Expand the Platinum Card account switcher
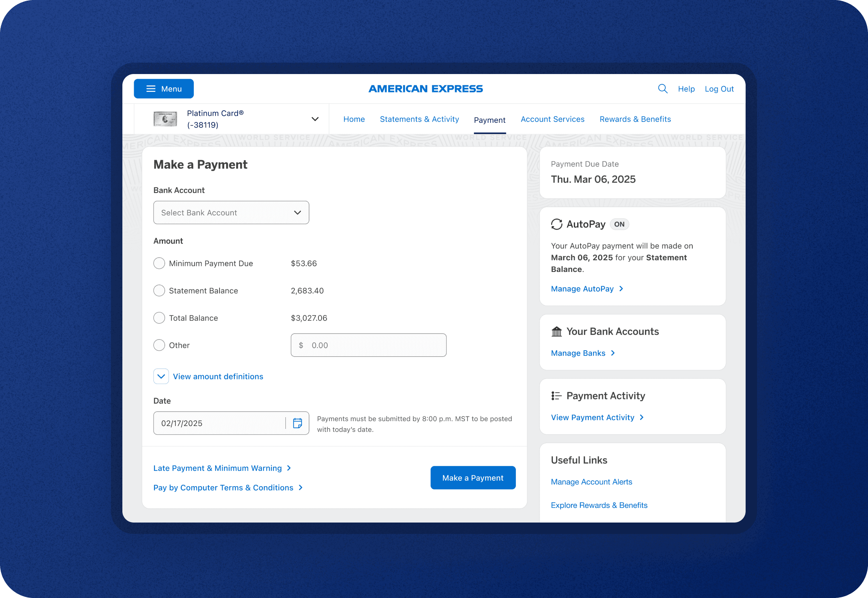Viewport: 868px width, 598px height. coord(315,119)
